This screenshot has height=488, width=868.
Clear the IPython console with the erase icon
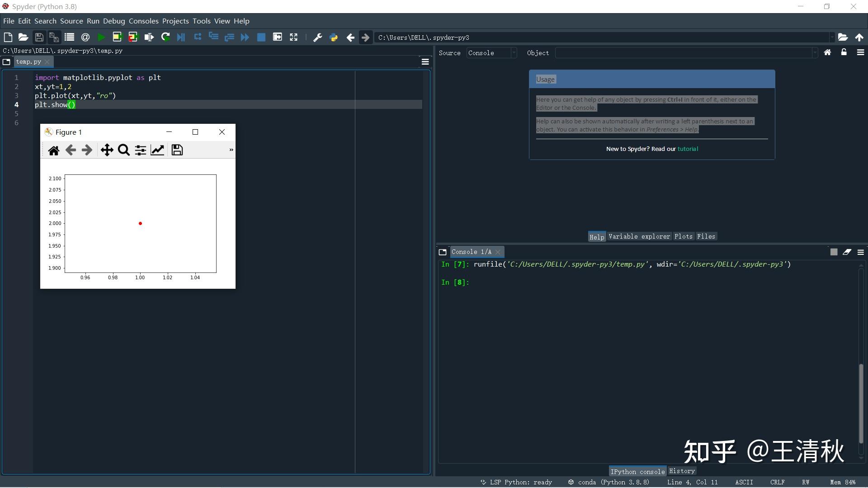(847, 252)
